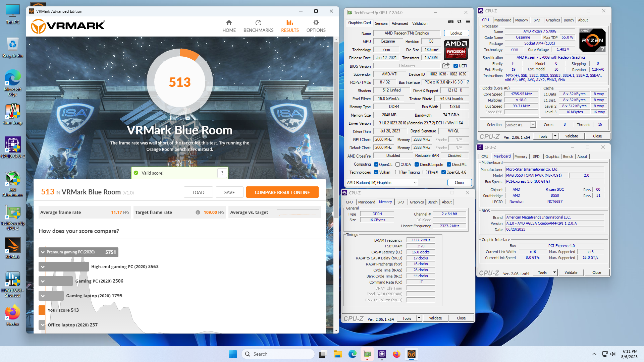The height and width of the screenshot is (362, 644).
Task: Click the Lookup button in GPU-Z
Action: pyautogui.click(x=456, y=33)
